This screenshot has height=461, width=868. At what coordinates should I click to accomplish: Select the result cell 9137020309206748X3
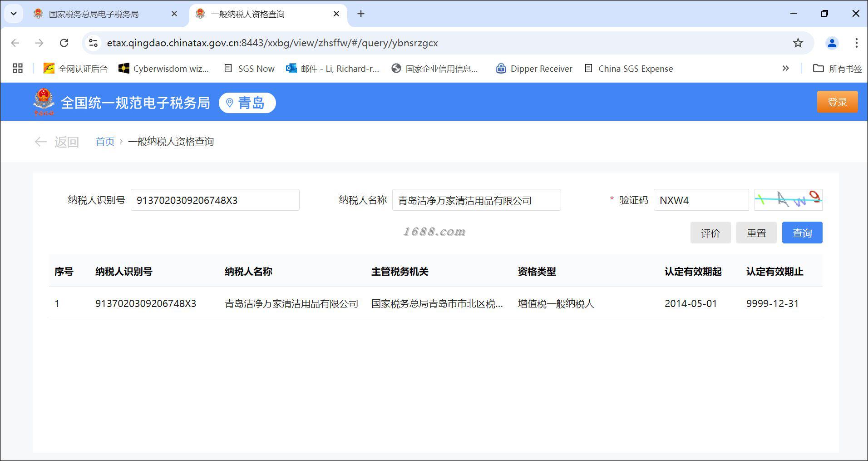[x=146, y=303]
